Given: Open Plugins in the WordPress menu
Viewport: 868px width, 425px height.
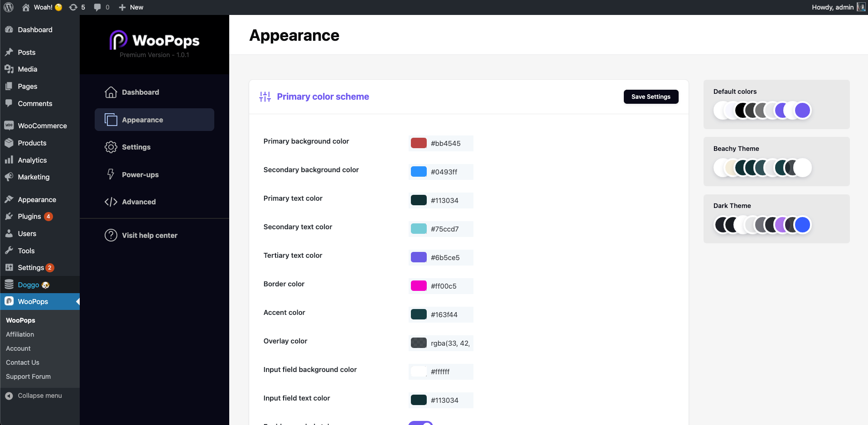Looking at the screenshot, I should coord(29,217).
